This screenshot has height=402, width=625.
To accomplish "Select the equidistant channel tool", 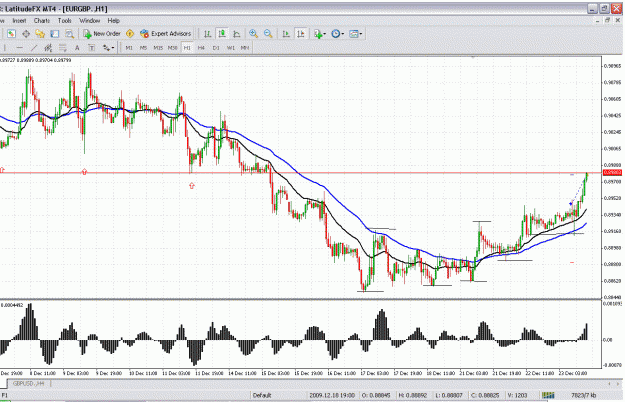I will tap(48, 48).
